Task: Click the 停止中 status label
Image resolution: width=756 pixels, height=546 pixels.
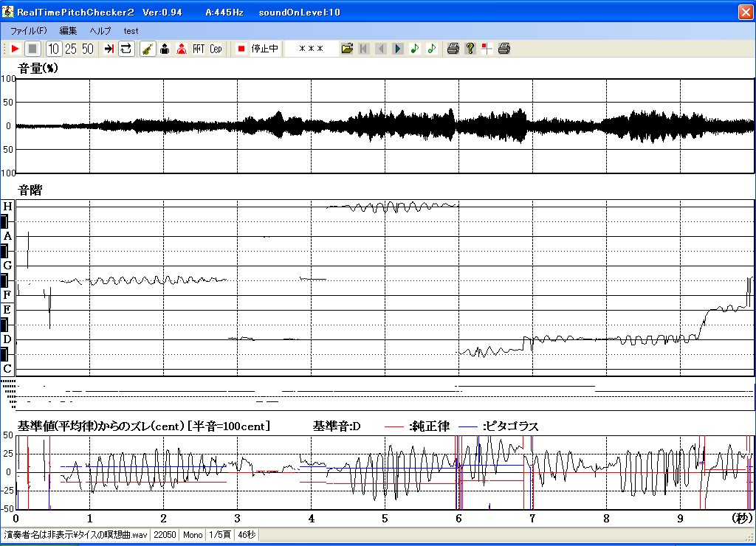Action: (265, 49)
